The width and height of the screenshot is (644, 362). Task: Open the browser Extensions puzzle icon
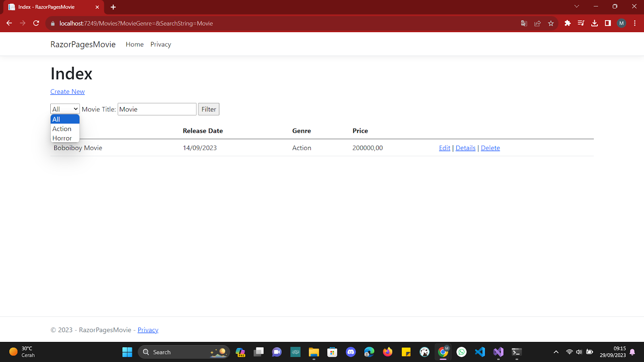coord(568,23)
